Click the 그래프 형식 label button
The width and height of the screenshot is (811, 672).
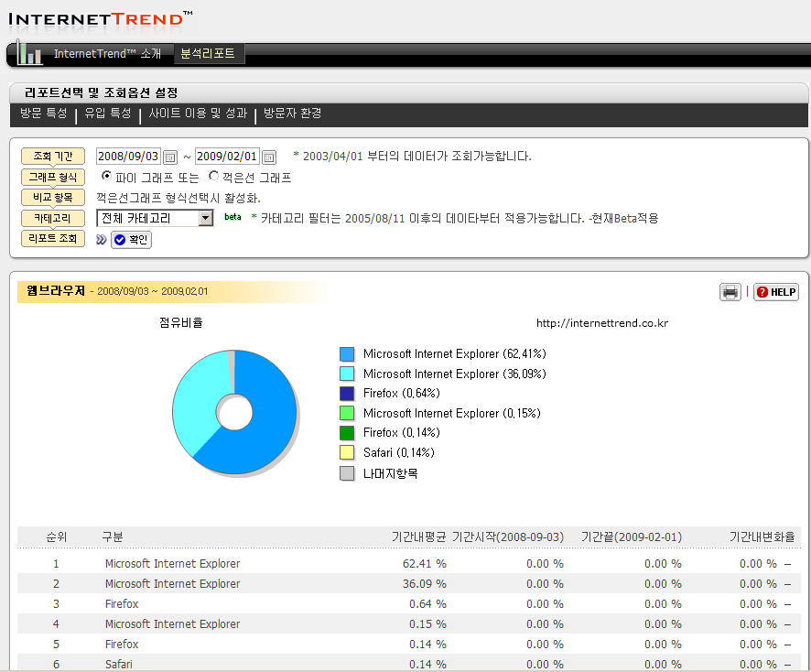pyautogui.click(x=53, y=177)
